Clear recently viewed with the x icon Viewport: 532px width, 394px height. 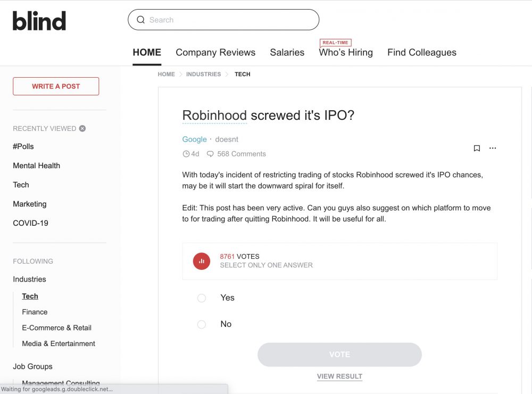(x=82, y=128)
